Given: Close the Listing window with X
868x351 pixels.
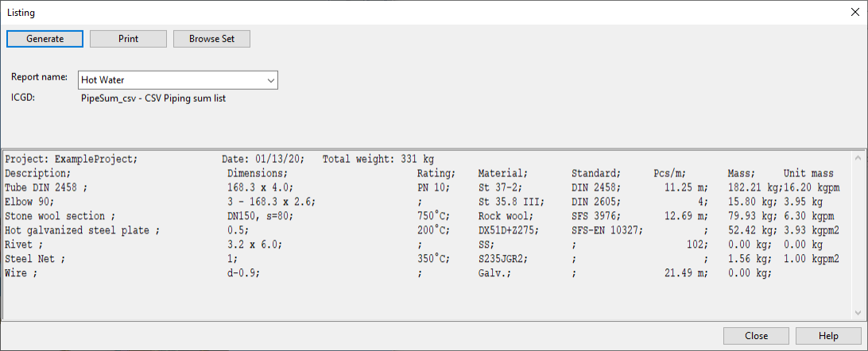Looking at the screenshot, I should [854, 13].
